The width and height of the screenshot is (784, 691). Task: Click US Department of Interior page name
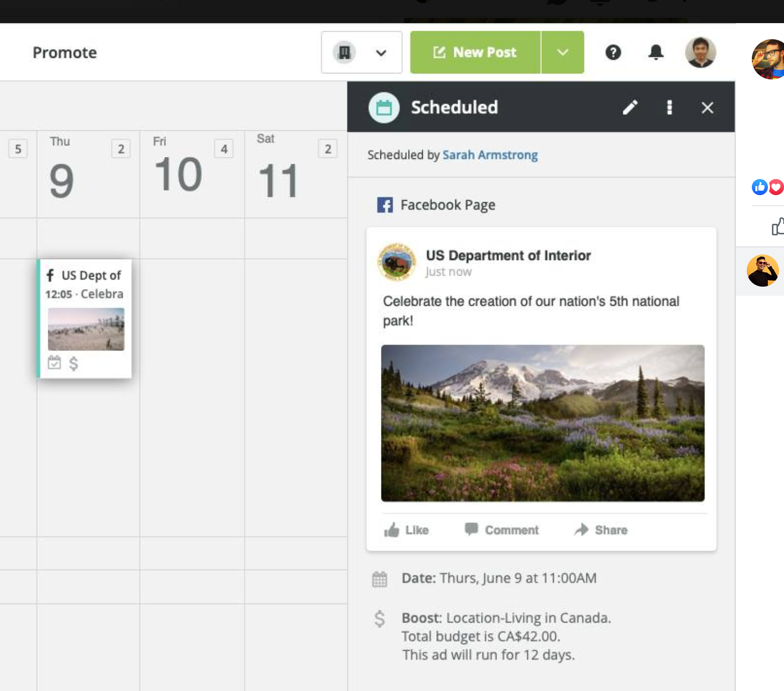tap(508, 255)
